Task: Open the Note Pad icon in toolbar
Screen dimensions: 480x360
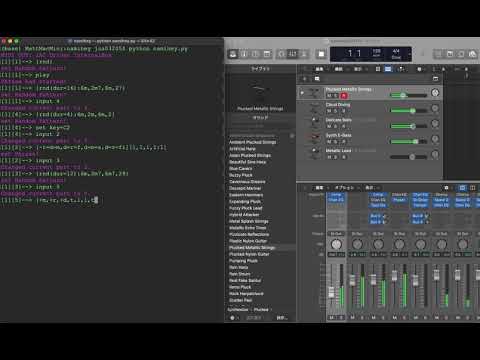Action: pos(450,54)
